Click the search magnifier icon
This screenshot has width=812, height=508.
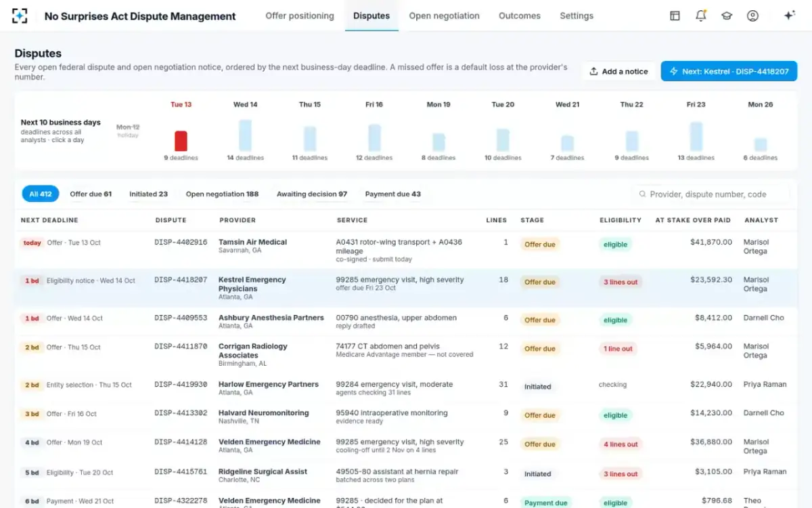[x=642, y=194]
